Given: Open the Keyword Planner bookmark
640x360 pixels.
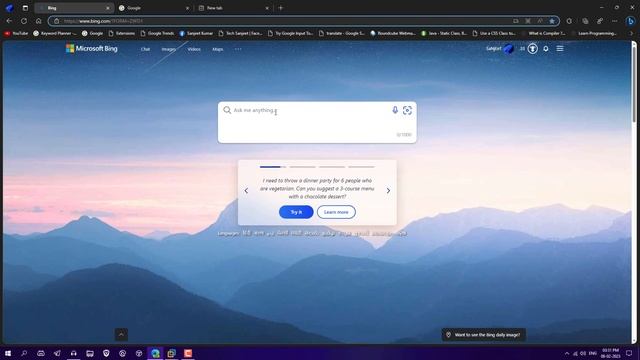Looking at the screenshot, I should [55, 33].
